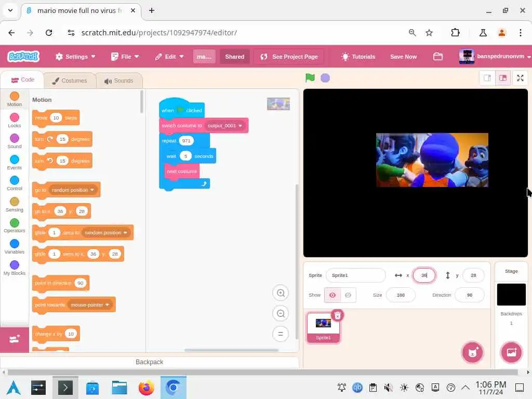This screenshot has width=532, height=399.
Task: Select the Sprite1 thumbnail
Action: point(323,327)
